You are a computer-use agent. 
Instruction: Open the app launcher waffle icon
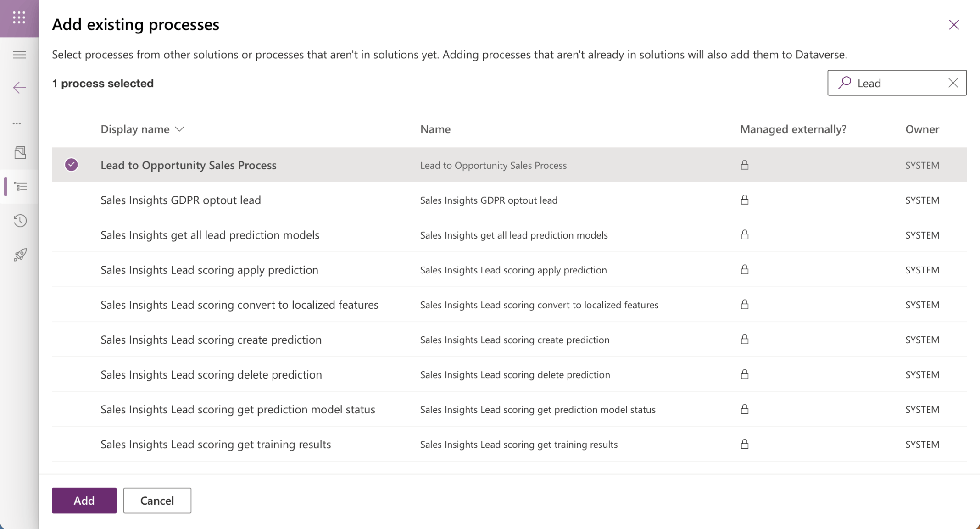[19, 18]
